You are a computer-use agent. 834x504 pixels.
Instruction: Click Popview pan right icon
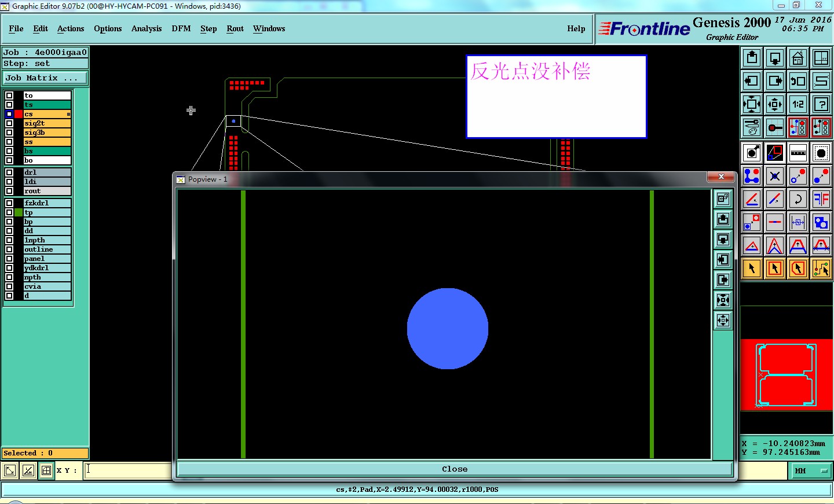click(723, 280)
